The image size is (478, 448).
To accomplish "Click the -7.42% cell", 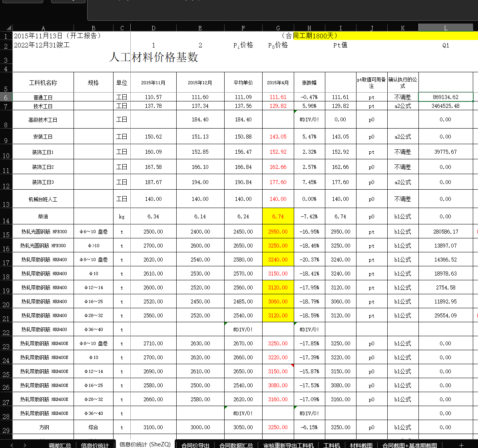I will pyautogui.click(x=309, y=216).
